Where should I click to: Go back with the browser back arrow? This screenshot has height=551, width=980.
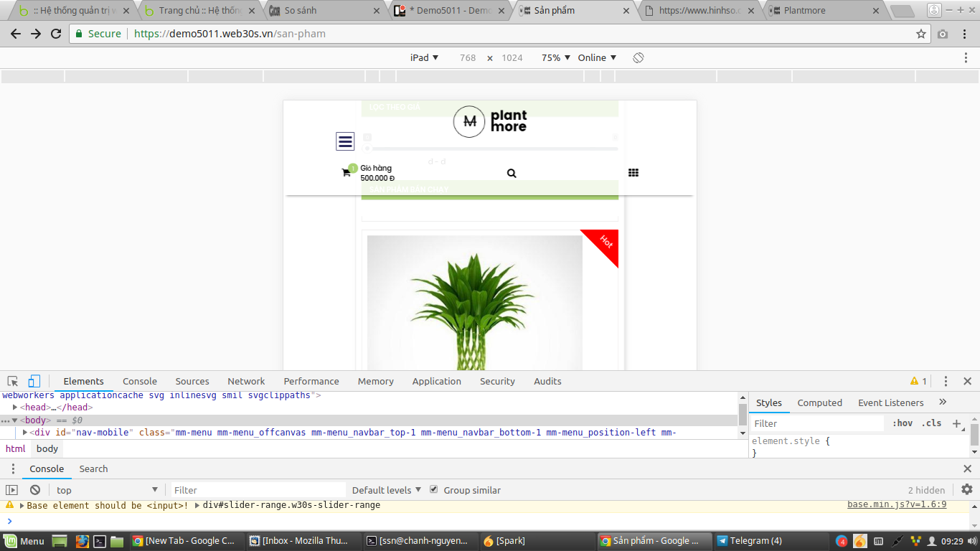point(16,34)
